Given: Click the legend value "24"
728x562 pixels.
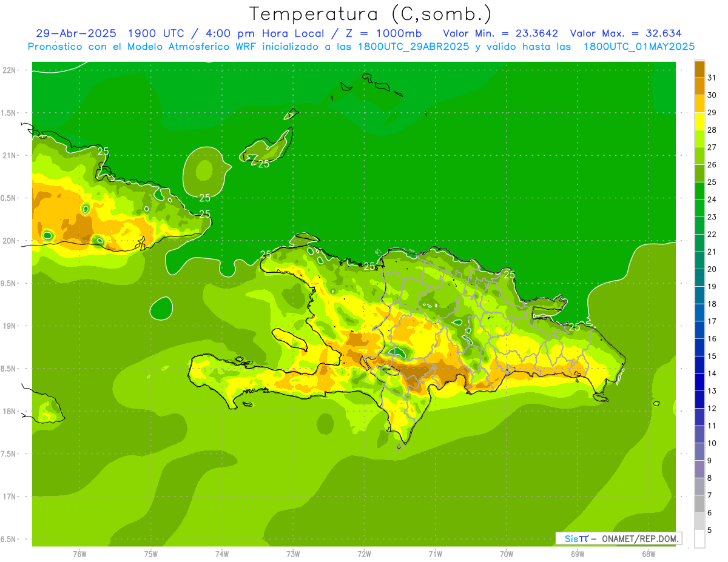Looking at the screenshot, I should [x=712, y=199].
